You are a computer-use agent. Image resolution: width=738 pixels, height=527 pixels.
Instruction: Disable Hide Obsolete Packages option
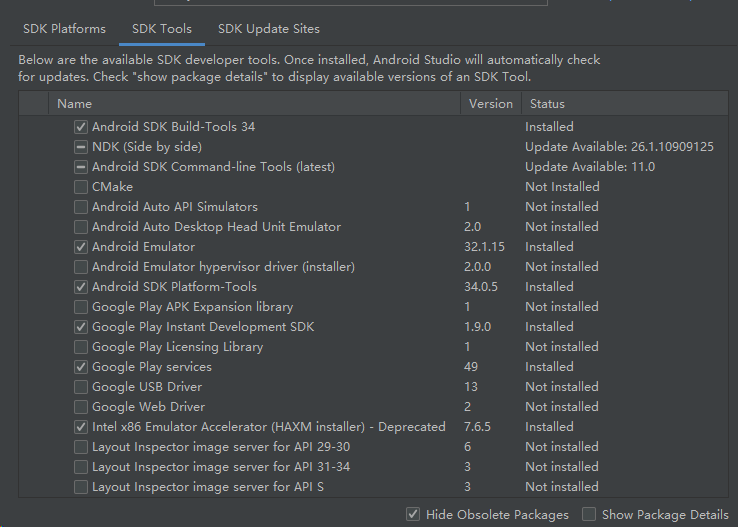click(x=414, y=514)
